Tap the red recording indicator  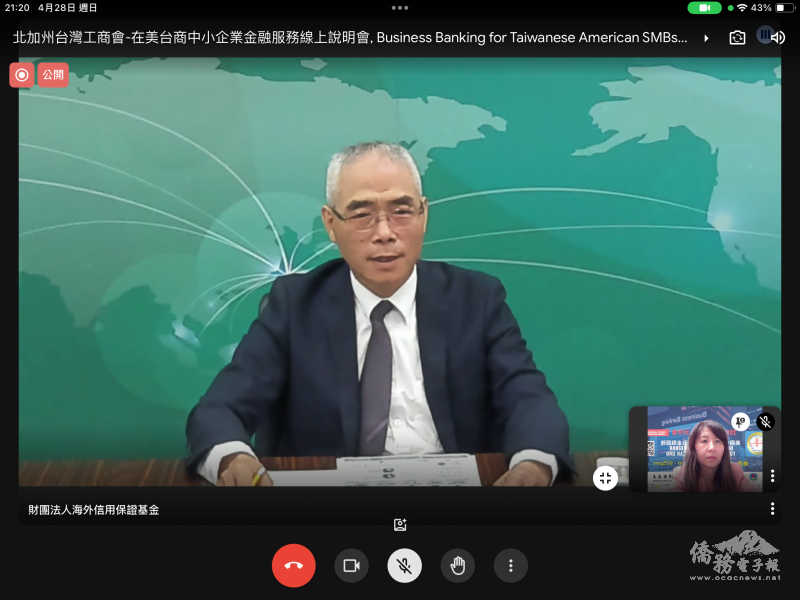pos(21,74)
